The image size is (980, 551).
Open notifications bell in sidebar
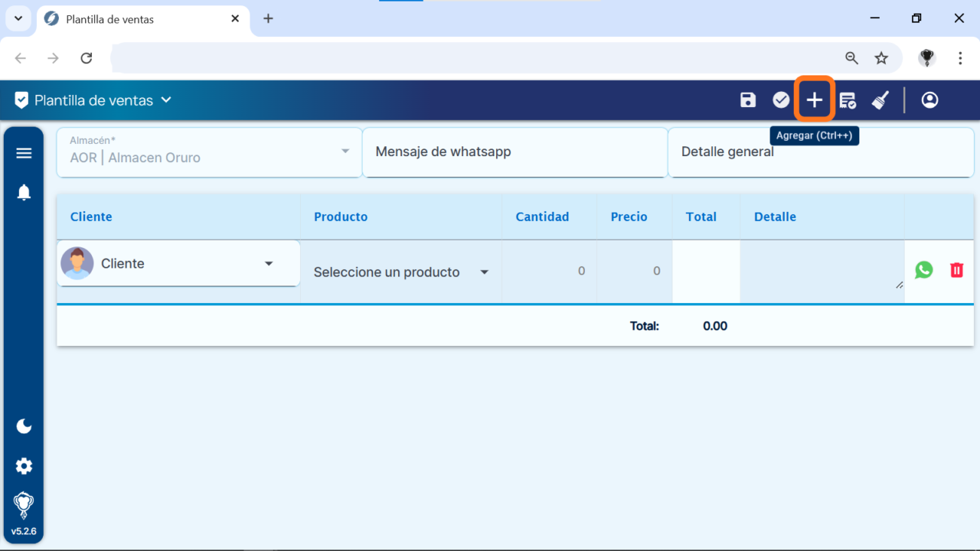pos(24,193)
